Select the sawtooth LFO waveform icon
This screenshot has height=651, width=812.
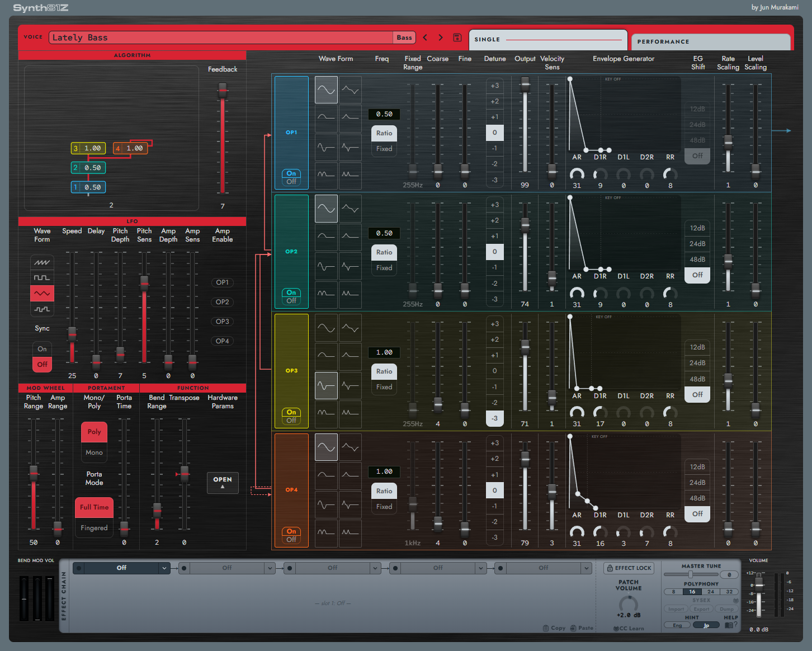point(42,262)
